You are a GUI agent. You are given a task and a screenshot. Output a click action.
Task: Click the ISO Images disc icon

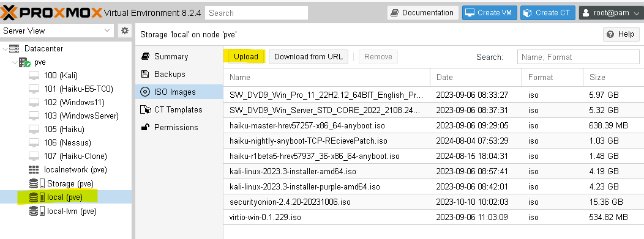coord(145,92)
